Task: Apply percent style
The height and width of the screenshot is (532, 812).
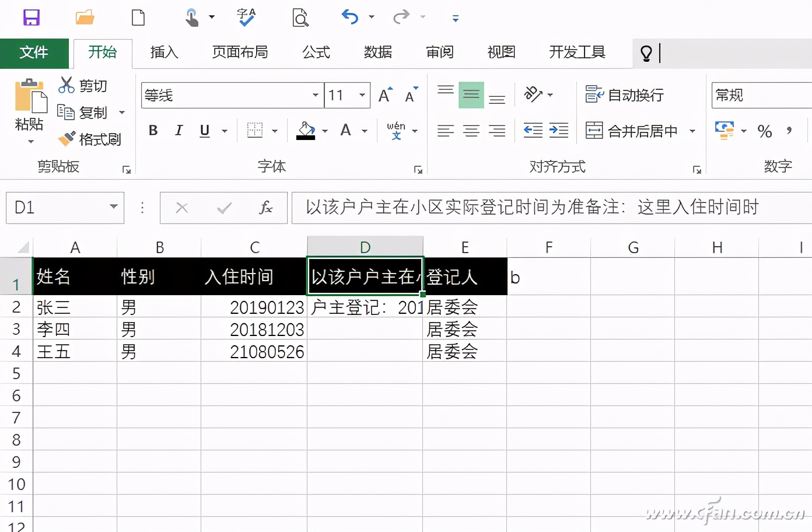Action: pyautogui.click(x=765, y=131)
